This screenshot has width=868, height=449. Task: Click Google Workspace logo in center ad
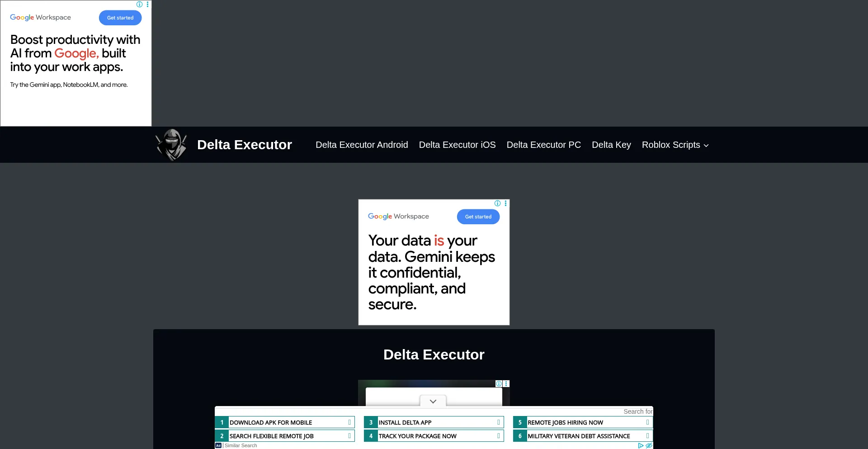pos(398,216)
